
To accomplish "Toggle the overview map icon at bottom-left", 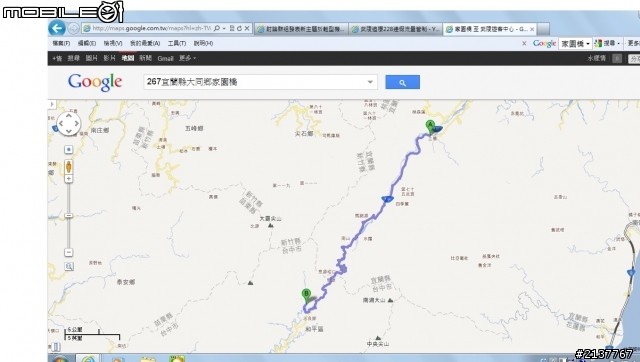I will 56,347.
